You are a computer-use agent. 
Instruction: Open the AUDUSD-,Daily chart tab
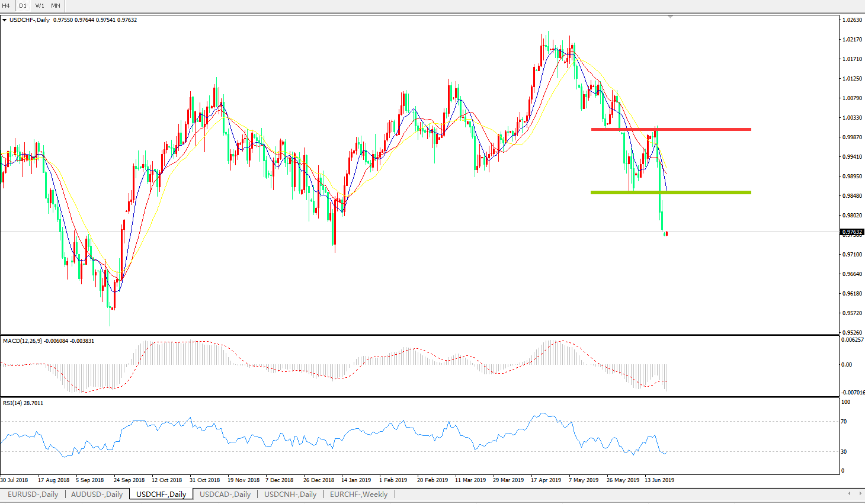coord(97,495)
